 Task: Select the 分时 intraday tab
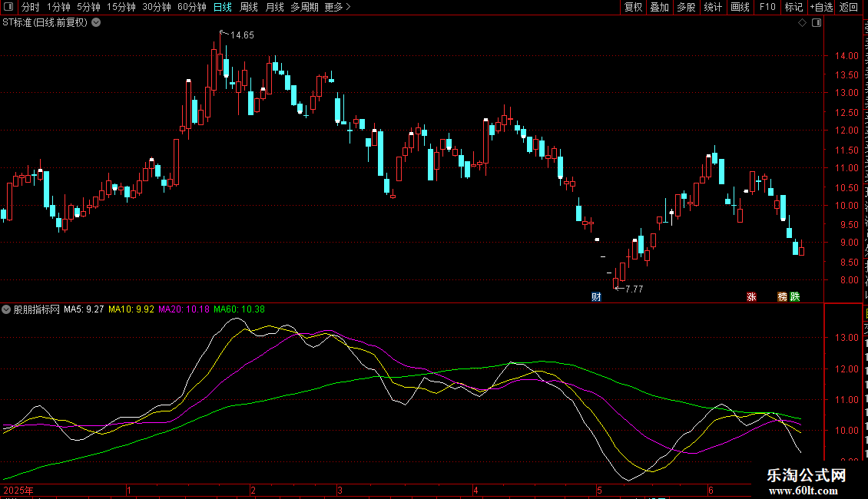point(31,7)
